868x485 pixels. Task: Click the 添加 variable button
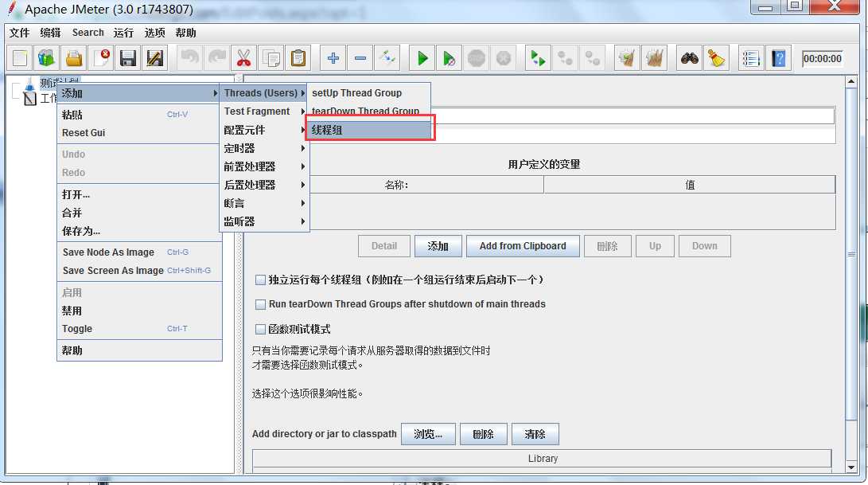(x=438, y=246)
